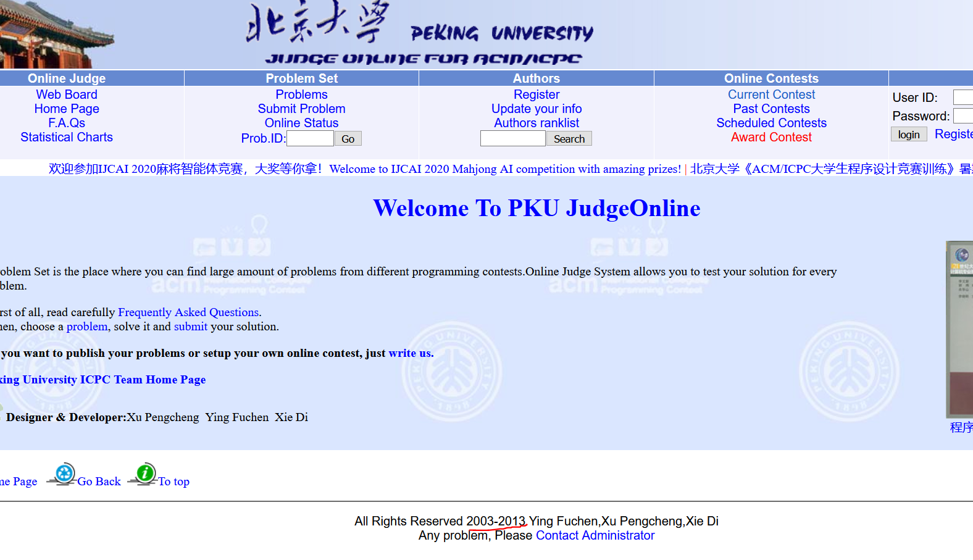
Task: Open Current Contest
Action: click(x=771, y=94)
